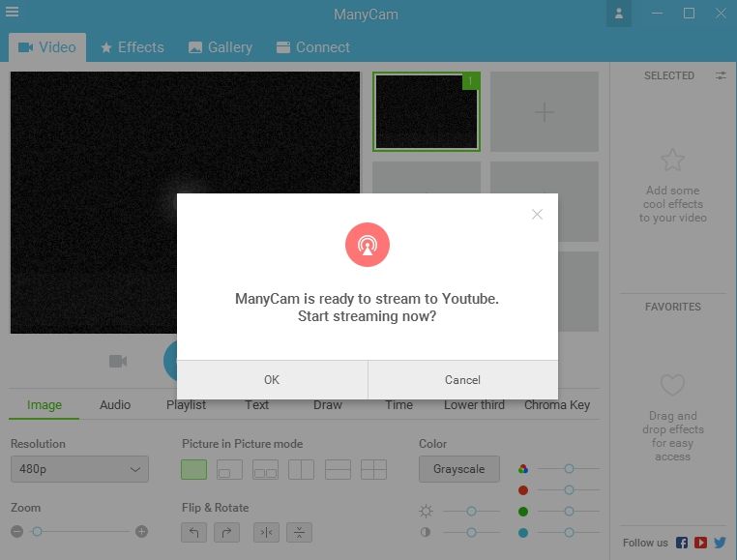Click the heart icon in Favorites panel
The image size is (737, 560).
pos(672,385)
